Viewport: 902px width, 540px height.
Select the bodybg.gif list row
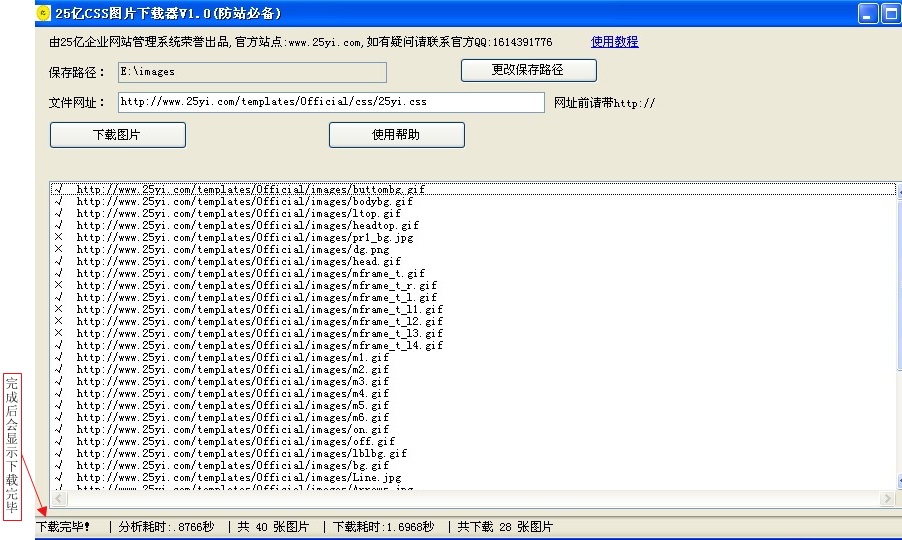coord(473,201)
